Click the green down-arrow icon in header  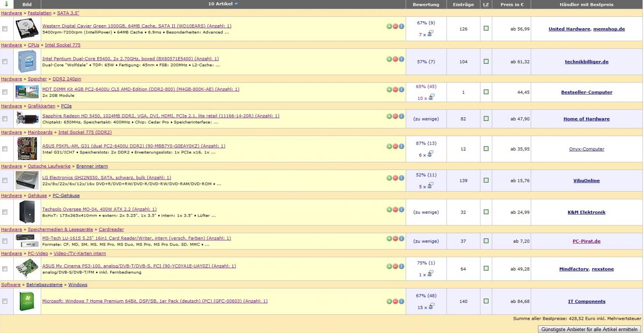[x=6, y=4]
